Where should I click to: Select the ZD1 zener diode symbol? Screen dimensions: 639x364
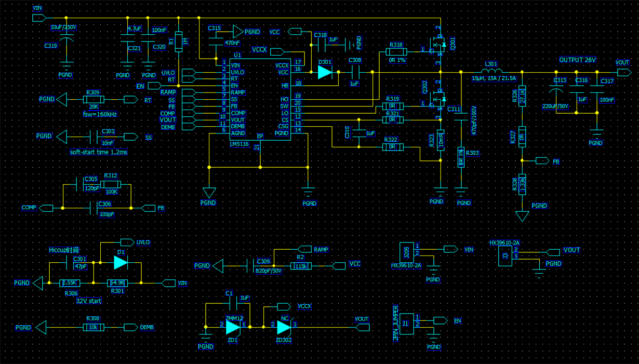233,327
